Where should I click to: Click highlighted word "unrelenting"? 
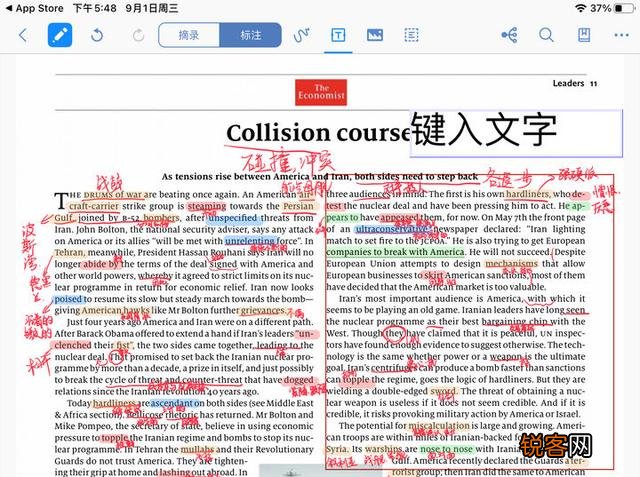click(249, 241)
